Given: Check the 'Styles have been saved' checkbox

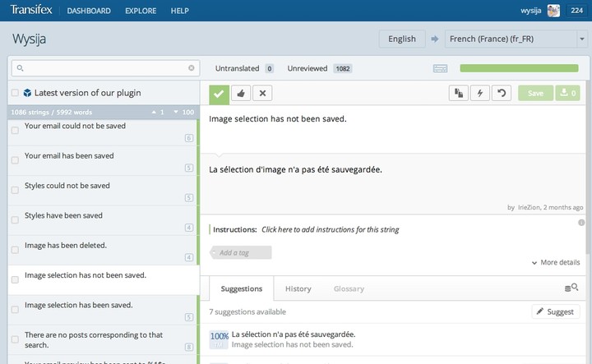Looking at the screenshot, I should 15,220.
